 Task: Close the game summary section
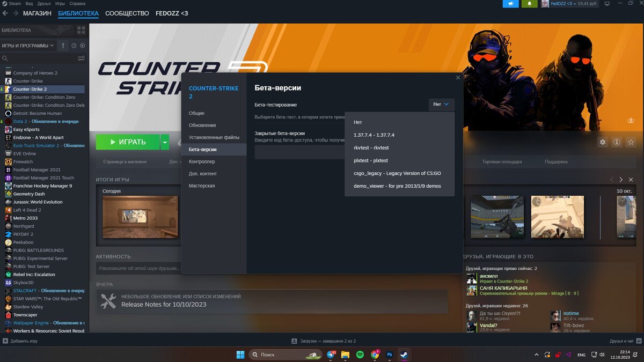[631, 180]
